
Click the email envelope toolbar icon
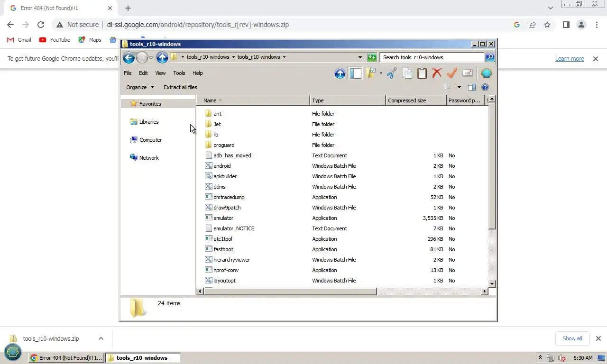pyautogui.click(x=467, y=73)
